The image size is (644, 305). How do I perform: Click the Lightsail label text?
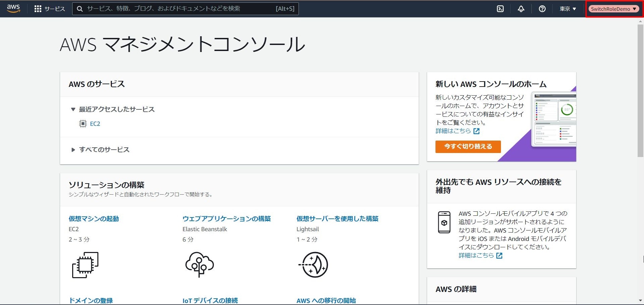(308, 229)
